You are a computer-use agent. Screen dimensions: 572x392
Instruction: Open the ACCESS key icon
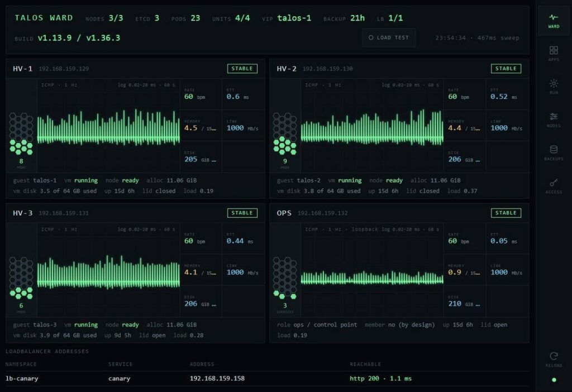pyautogui.click(x=554, y=186)
